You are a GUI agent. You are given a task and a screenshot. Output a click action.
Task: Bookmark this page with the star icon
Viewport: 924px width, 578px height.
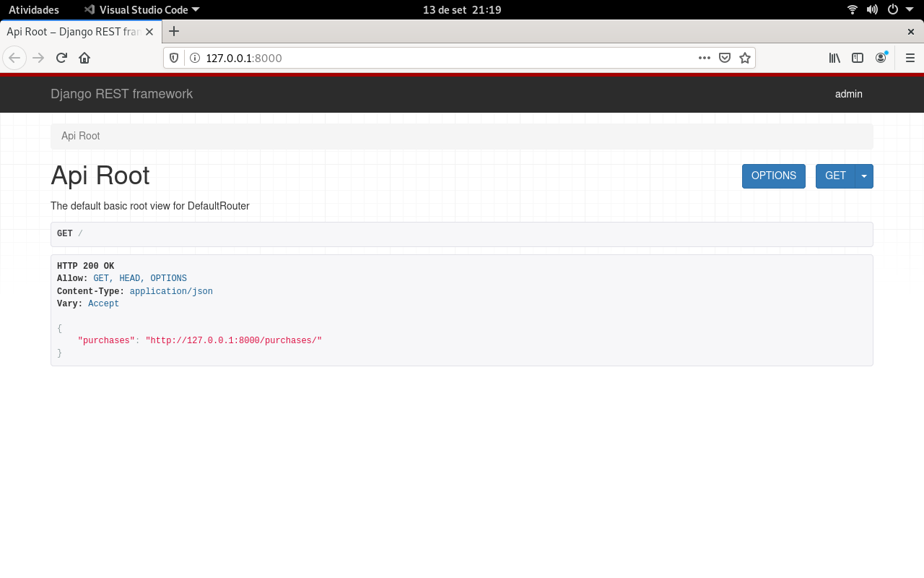point(745,58)
